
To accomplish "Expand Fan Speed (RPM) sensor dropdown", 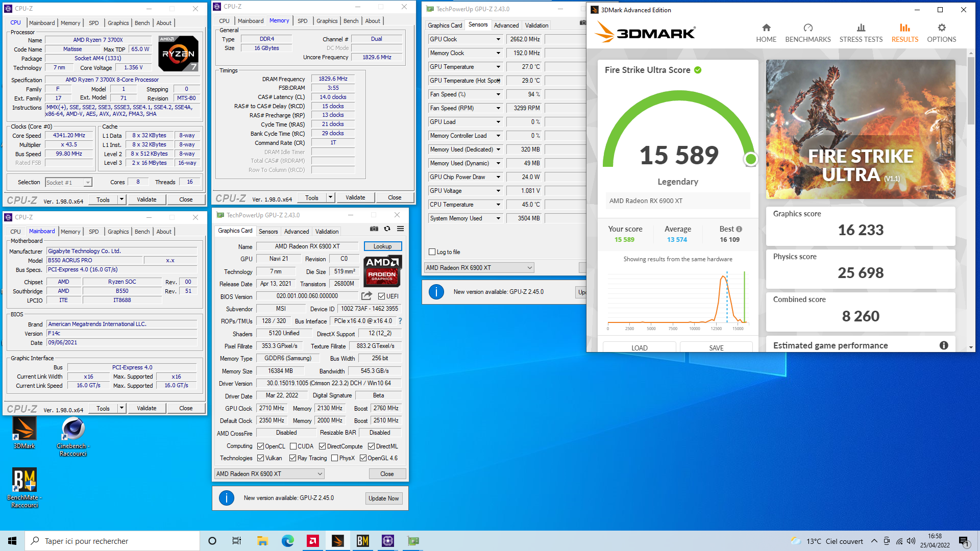I will 498,108.
